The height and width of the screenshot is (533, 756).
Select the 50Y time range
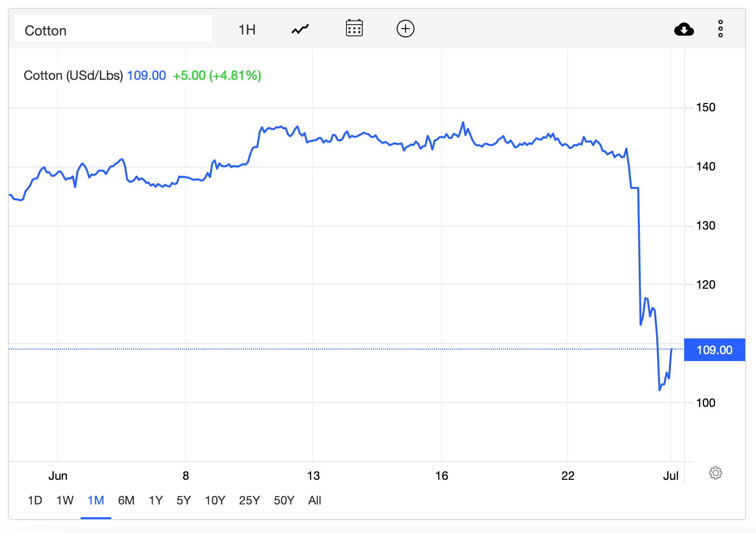pos(284,500)
